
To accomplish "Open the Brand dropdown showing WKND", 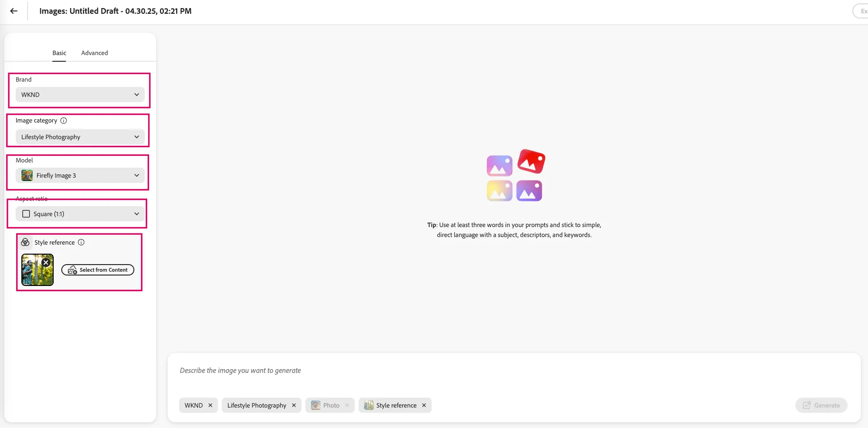I will pos(80,95).
